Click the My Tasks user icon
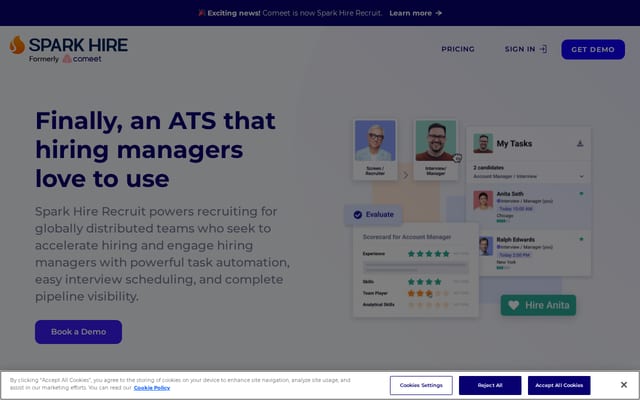 (580, 143)
